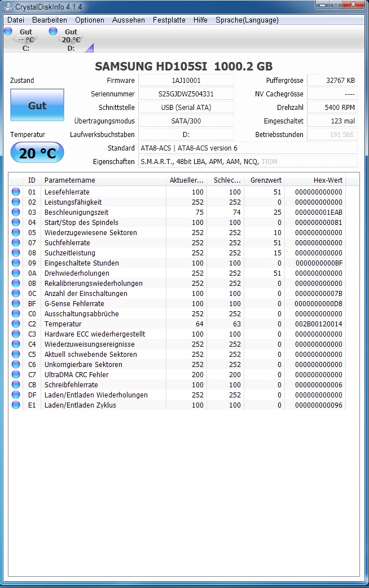This screenshot has width=369, height=588.
Task: Click status orb for Suchzeitleistung row
Action: [x=16, y=253]
